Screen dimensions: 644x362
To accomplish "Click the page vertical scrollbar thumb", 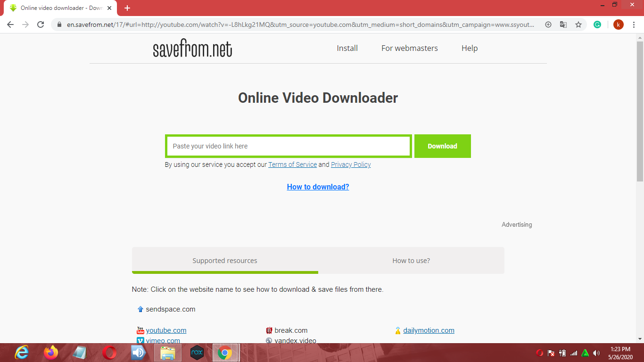I will point(640,112).
